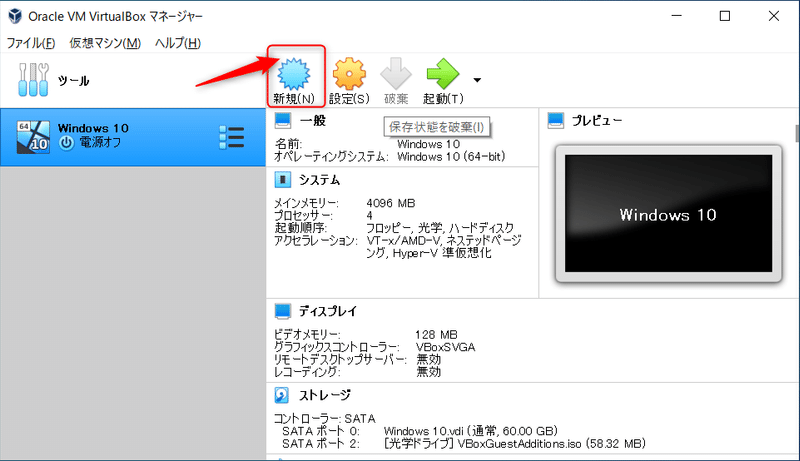Screen dimensions: 800x461
Task: Click the Windows 10 preview thumbnail
Action: point(668,214)
